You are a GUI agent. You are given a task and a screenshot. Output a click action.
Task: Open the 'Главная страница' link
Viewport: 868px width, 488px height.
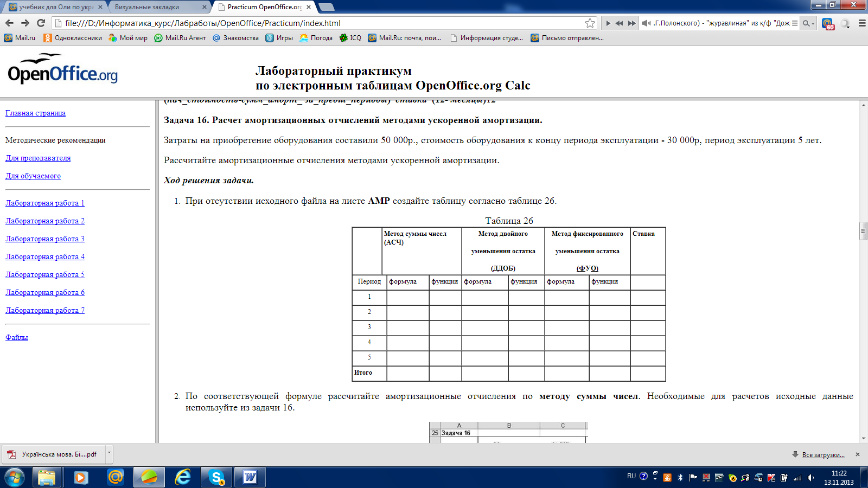pos(35,113)
